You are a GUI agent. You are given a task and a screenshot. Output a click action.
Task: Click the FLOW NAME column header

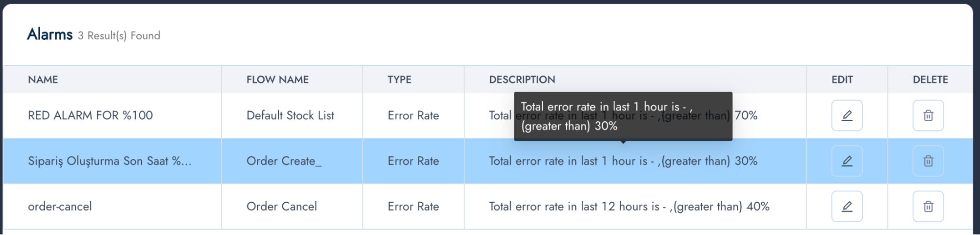pyautogui.click(x=277, y=79)
